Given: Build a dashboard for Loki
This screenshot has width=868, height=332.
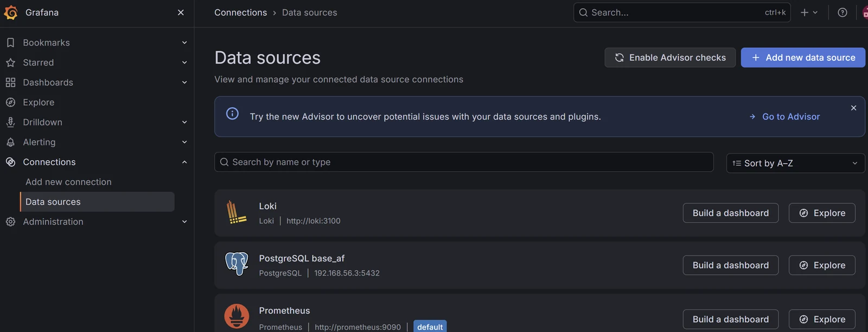Looking at the screenshot, I should (730, 213).
